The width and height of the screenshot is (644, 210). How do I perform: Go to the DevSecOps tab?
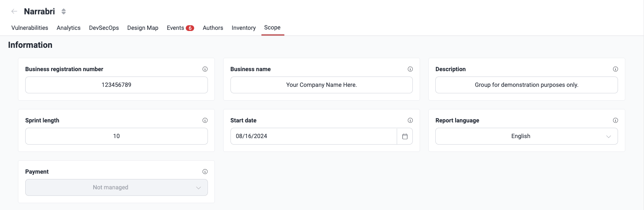[104, 28]
